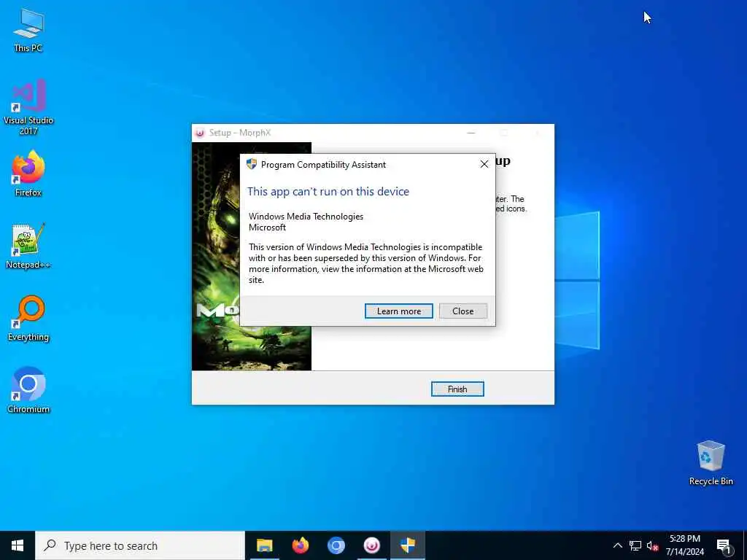Dismiss the compatibility dialog with X
The width and height of the screenshot is (747, 560).
(484, 164)
